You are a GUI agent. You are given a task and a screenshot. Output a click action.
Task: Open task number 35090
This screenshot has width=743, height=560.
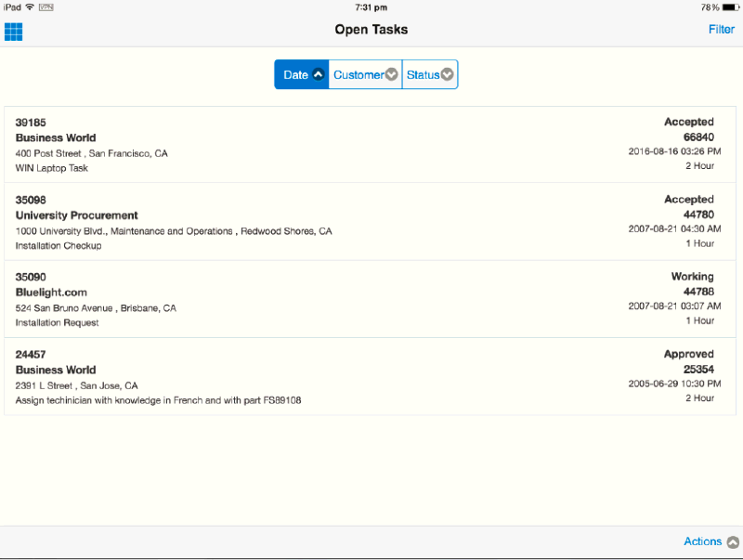[31, 277]
